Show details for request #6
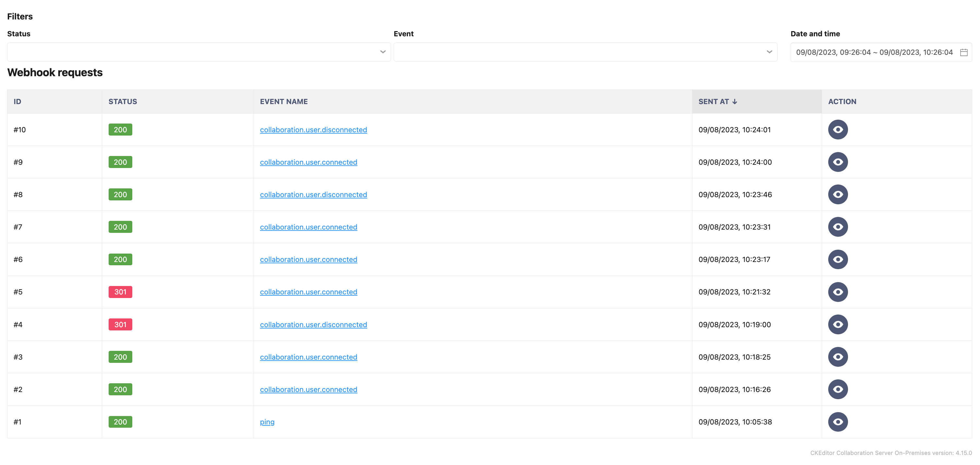Image resolution: width=980 pixels, height=465 pixels. [838, 259]
